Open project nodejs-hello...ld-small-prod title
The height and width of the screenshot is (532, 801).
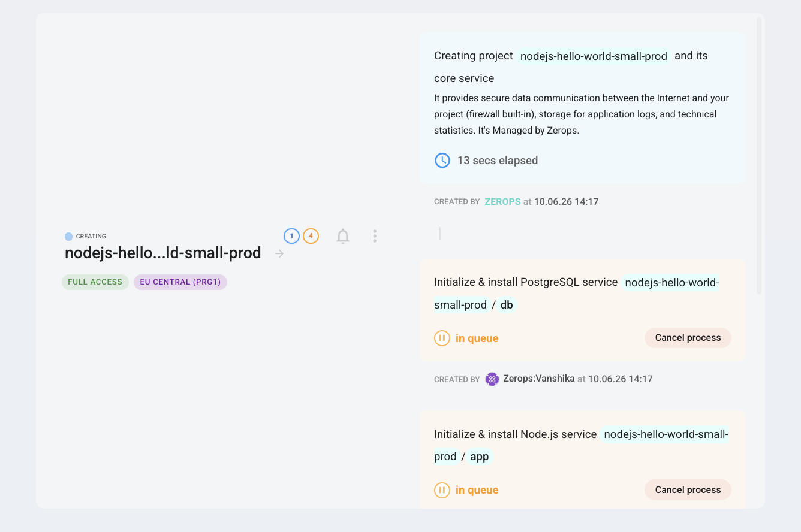(x=163, y=253)
